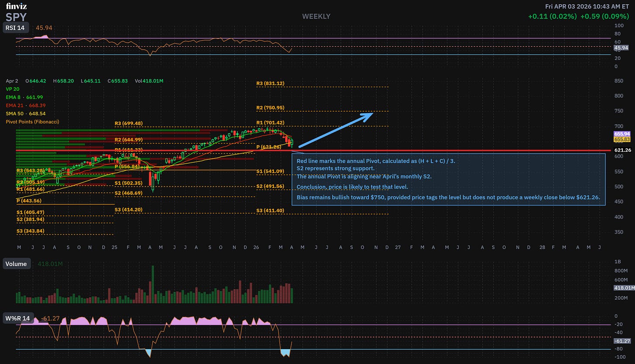Click the VP 20 legend entry
Screen dimensions: 635x364
[13, 89]
